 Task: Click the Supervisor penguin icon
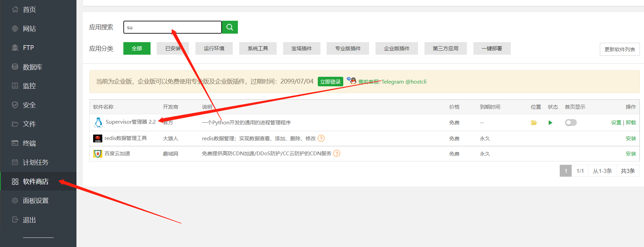pyautogui.click(x=98, y=122)
